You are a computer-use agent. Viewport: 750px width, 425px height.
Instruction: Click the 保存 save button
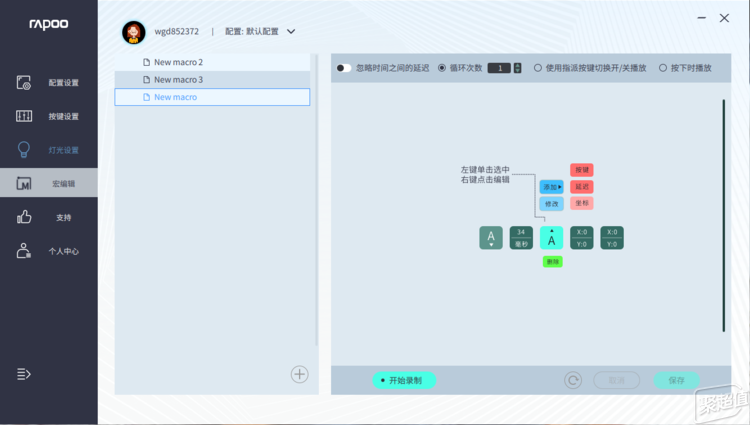677,381
